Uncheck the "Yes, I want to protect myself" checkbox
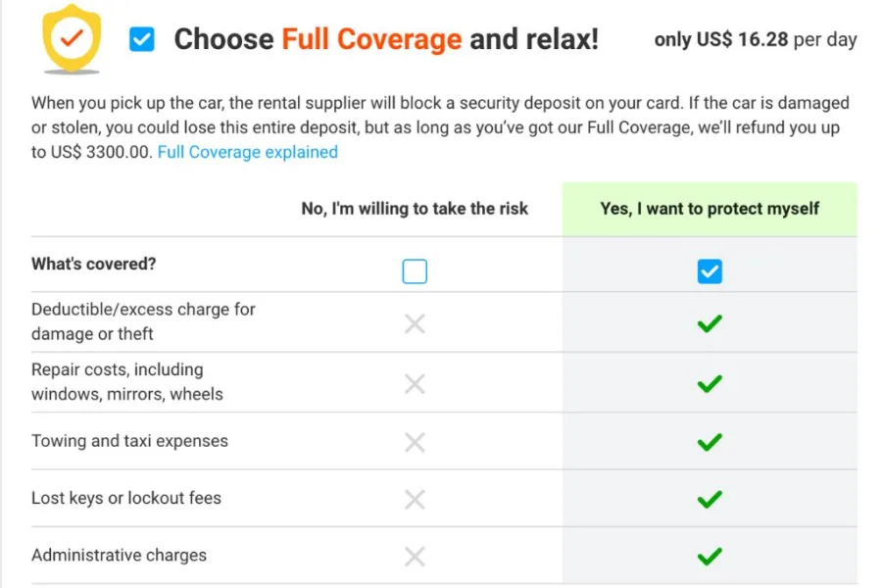 point(710,271)
